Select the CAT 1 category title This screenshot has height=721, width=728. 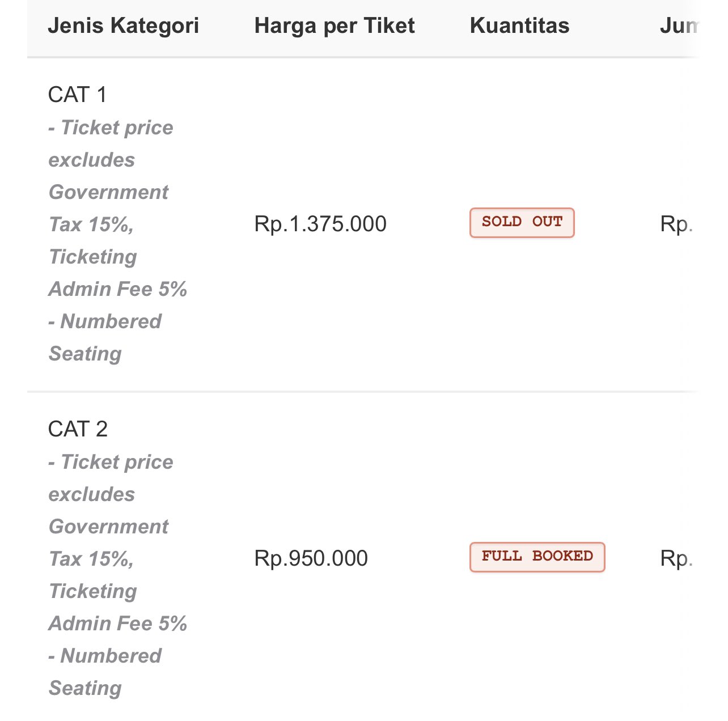pyautogui.click(x=78, y=95)
